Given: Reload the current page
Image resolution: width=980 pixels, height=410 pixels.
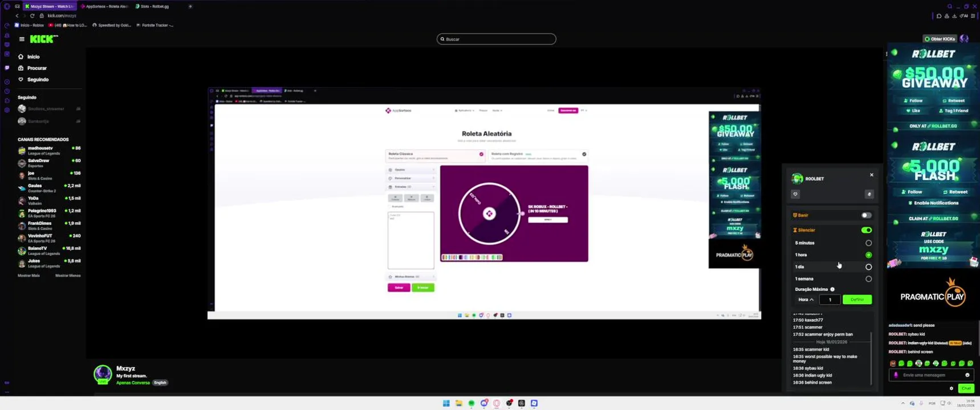Looking at the screenshot, I should pyautogui.click(x=32, y=16).
